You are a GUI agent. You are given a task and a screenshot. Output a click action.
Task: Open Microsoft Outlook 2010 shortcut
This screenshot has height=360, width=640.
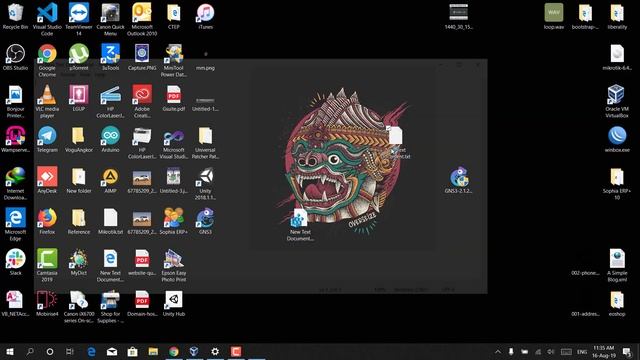(142, 19)
